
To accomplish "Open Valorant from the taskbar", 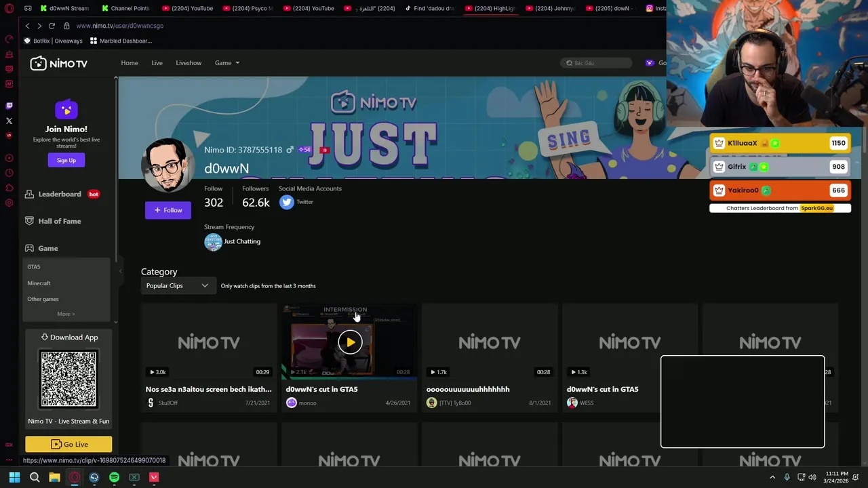I will 154,477.
